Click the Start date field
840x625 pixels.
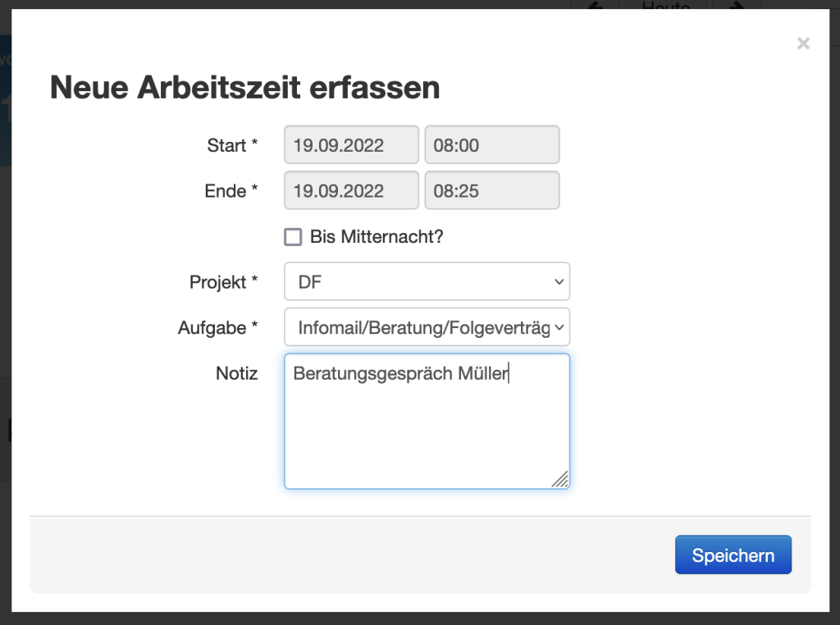coord(351,145)
